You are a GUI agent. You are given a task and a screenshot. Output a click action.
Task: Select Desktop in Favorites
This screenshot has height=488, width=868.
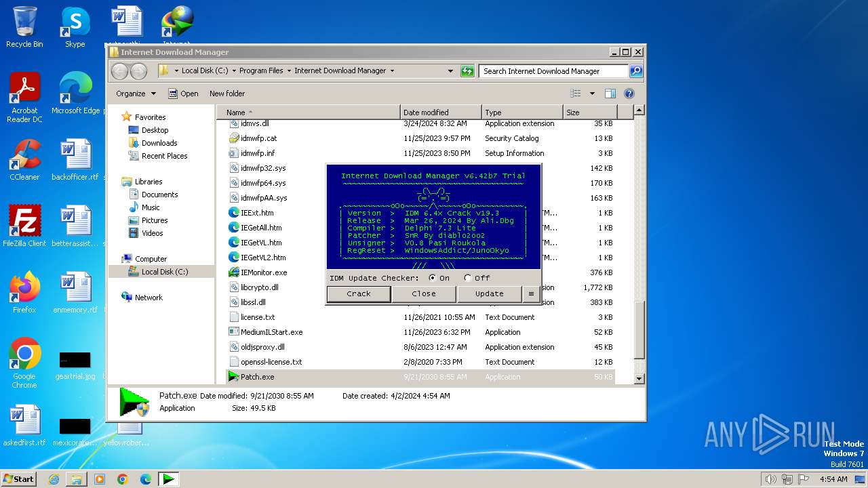click(155, 130)
